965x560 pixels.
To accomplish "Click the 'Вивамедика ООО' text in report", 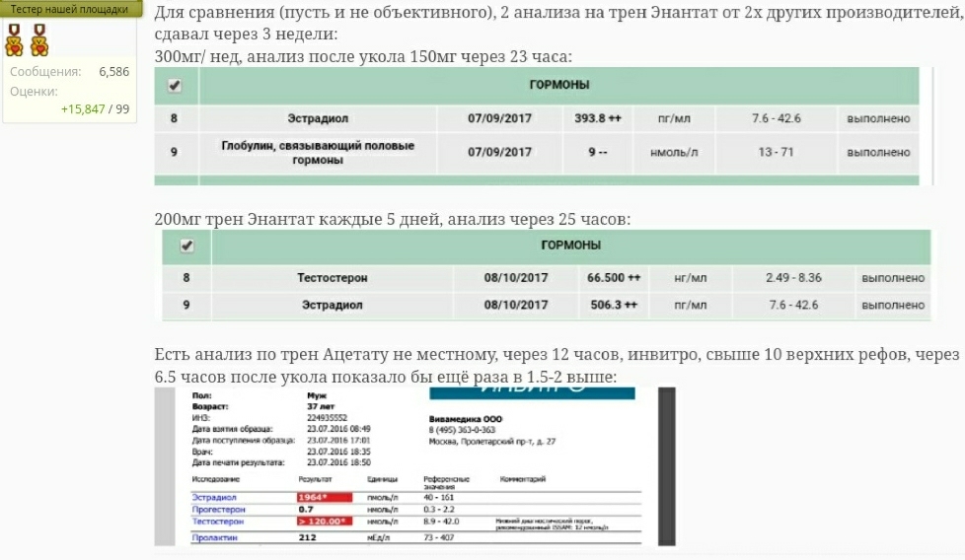I will [466, 419].
